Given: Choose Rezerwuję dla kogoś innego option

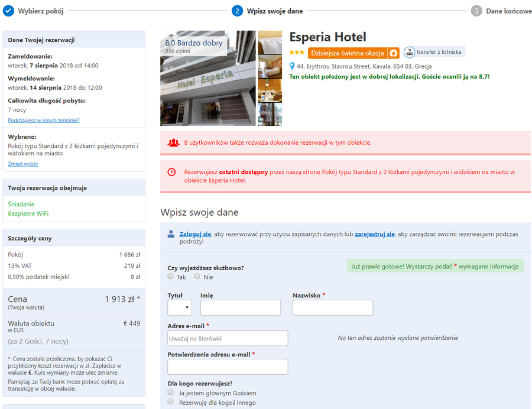Looking at the screenshot, I should pos(170,401).
